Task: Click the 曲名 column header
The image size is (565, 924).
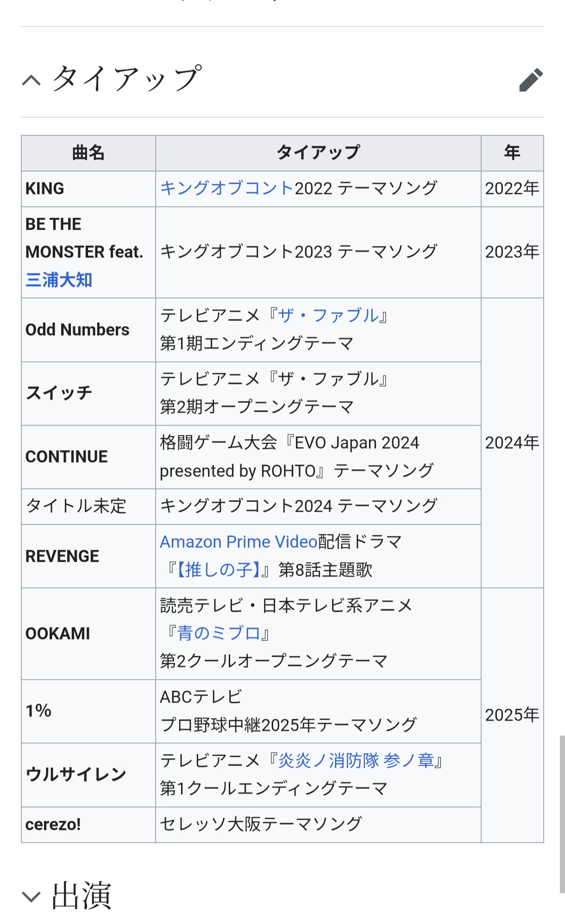Action: (x=88, y=152)
